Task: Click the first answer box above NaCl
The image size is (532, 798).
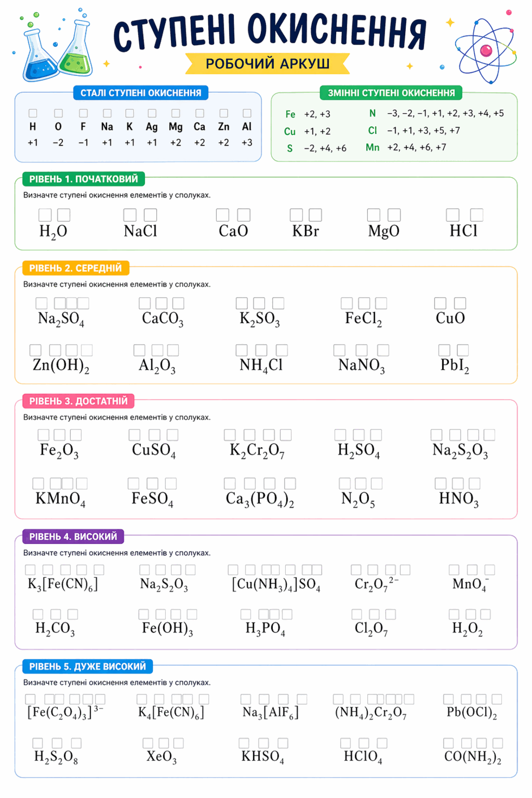Action: coord(130,215)
